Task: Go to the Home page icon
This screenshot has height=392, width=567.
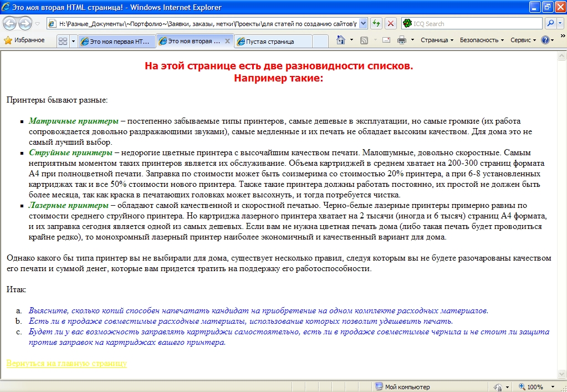Action: (341, 40)
